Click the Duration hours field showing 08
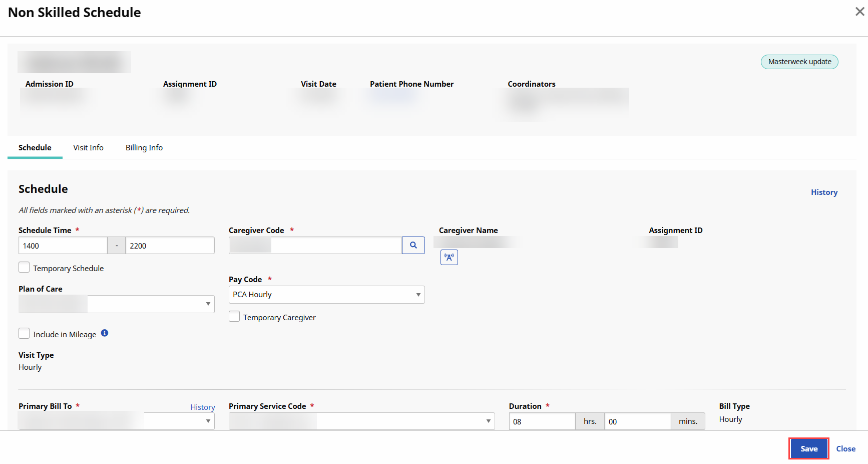Viewport: 868px width, 464px height. pyautogui.click(x=542, y=421)
